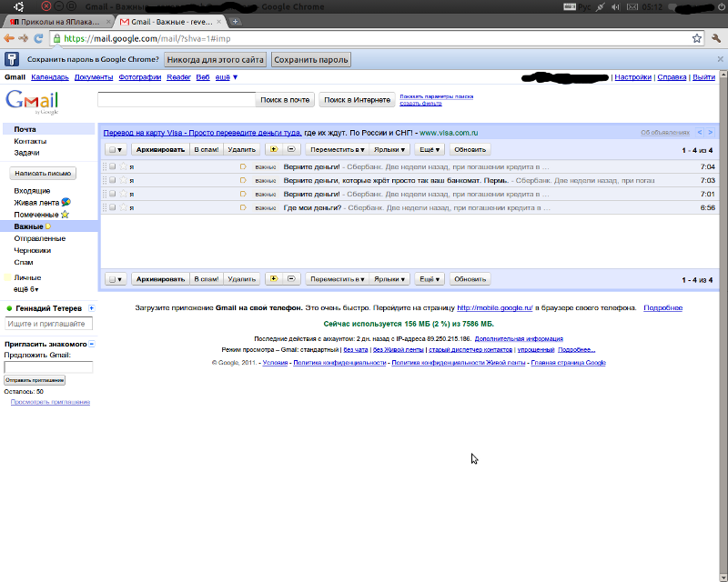Mark as not important using the top toolbar minus icon
The image size is (728, 582).
point(291,149)
